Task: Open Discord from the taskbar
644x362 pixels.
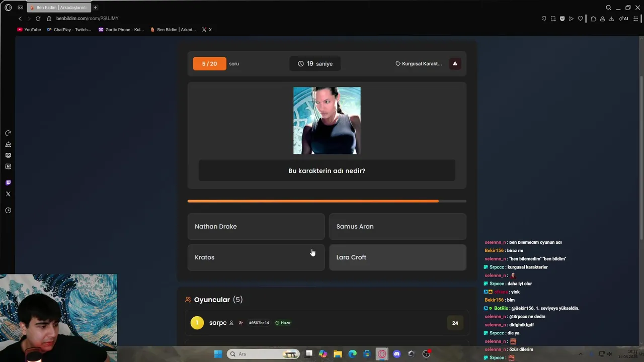Action: pos(396,354)
